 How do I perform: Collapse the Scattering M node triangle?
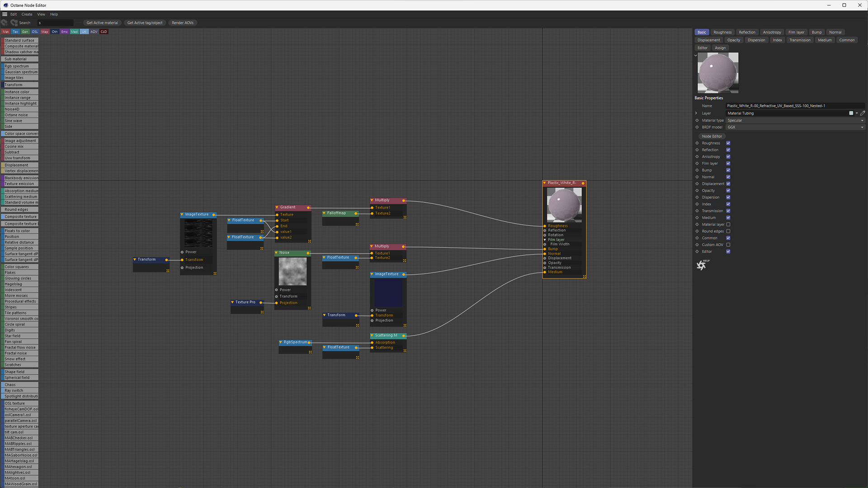tap(372, 336)
